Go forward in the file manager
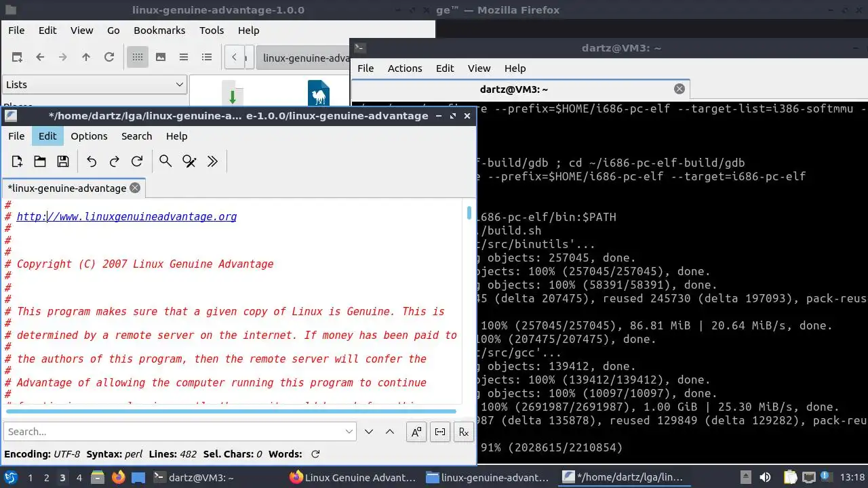The image size is (868, 488). pos(63,58)
